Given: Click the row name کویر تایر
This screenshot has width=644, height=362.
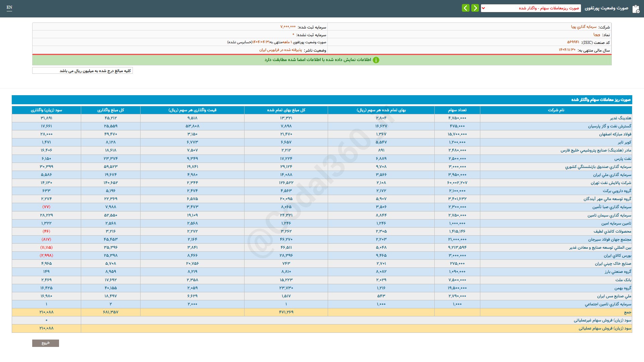Looking at the screenshot, I should (625, 142).
